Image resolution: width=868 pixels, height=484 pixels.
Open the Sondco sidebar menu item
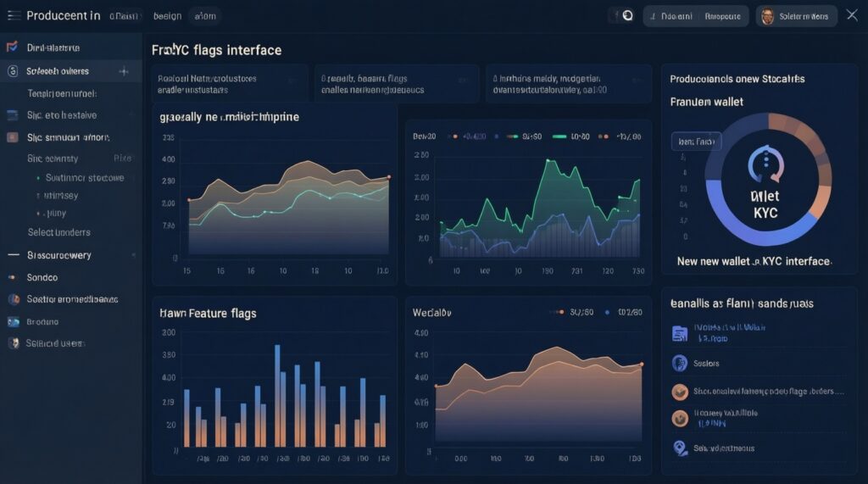(x=71, y=277)
